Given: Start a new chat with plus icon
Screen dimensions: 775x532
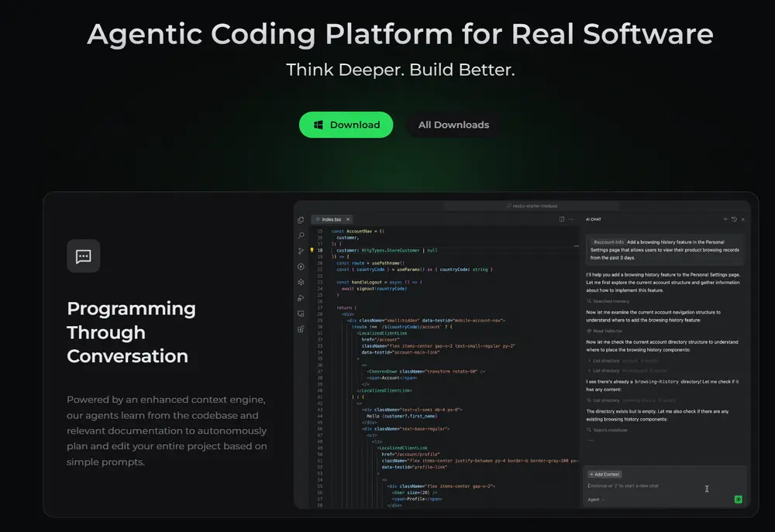Looking at the screenshot, I should coord(725,220).
